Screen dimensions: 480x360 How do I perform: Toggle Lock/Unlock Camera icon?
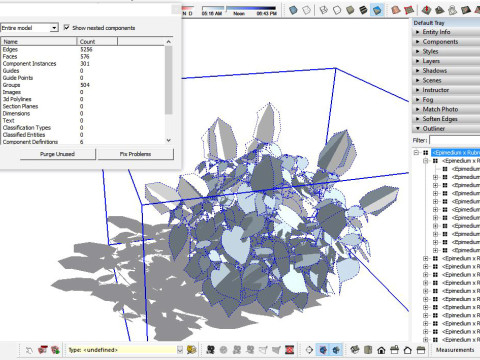237,350
